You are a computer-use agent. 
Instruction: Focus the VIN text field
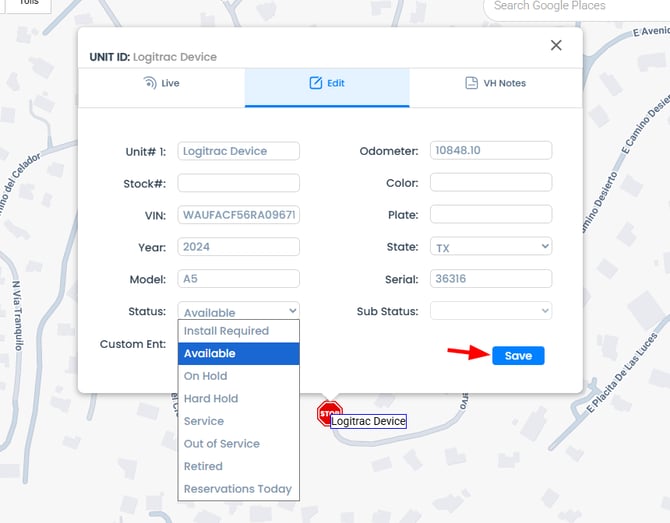pos(238,215)
